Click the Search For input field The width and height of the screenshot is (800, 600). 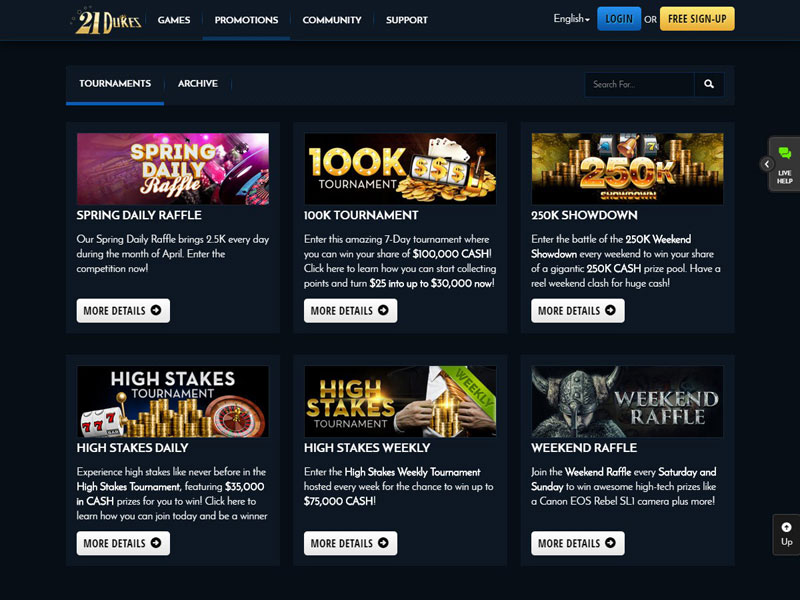(x=640, y=84)
